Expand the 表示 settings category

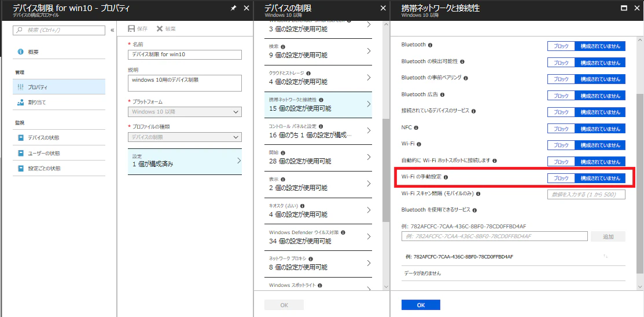[x=318, y=184]
